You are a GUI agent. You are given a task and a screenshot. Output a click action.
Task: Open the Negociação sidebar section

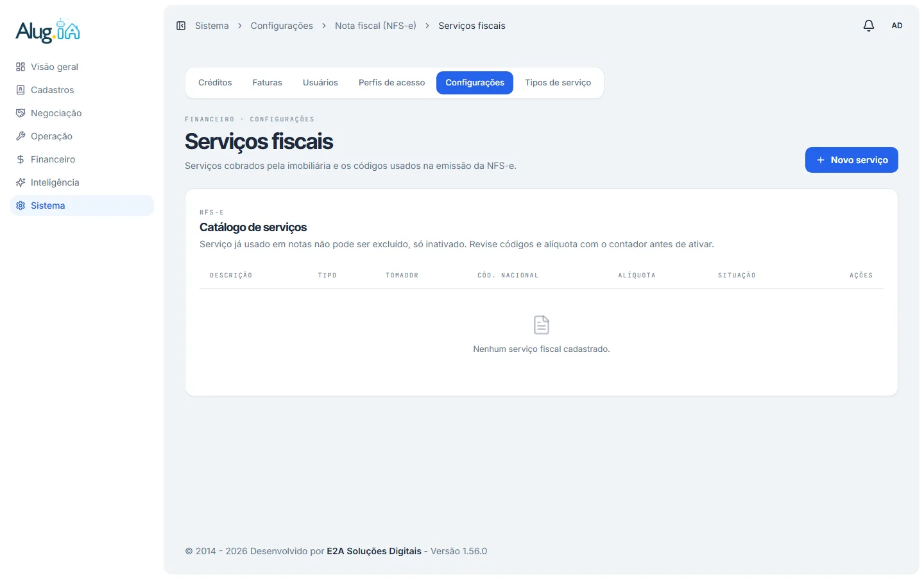click(x=82, y=113)
